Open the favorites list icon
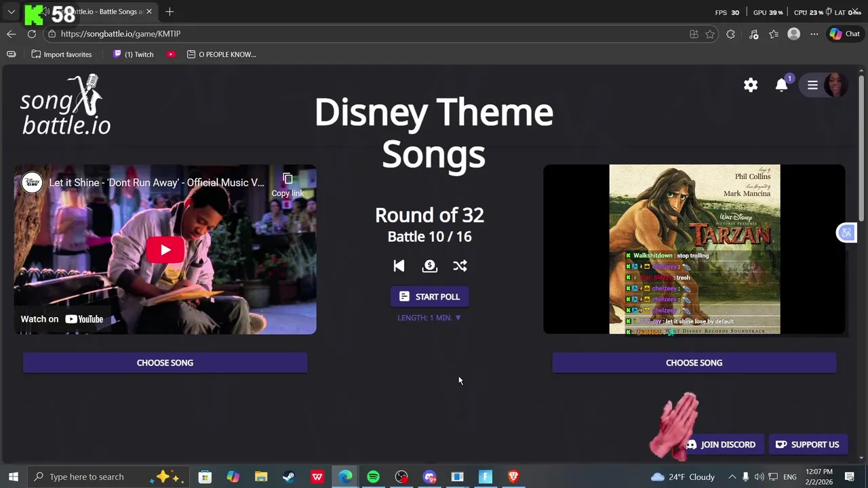The height and width of the screenshot is (488, 868). (x=774, y=34)
